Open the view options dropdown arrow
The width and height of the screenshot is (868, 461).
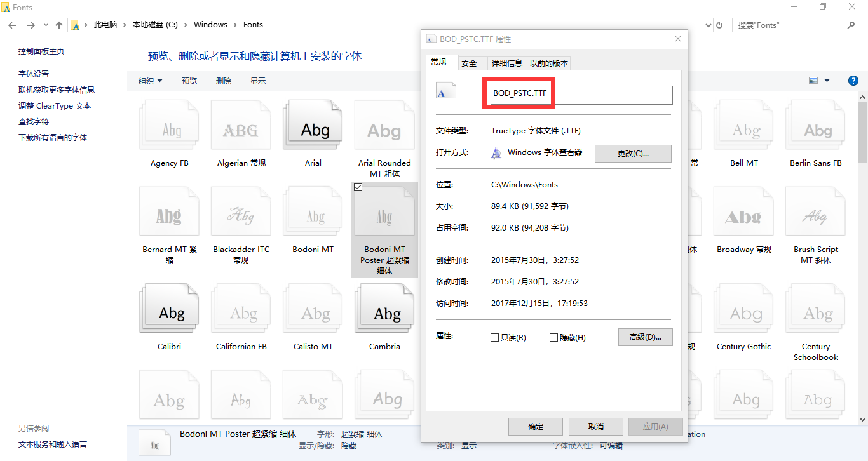click(x=827, y=81)
